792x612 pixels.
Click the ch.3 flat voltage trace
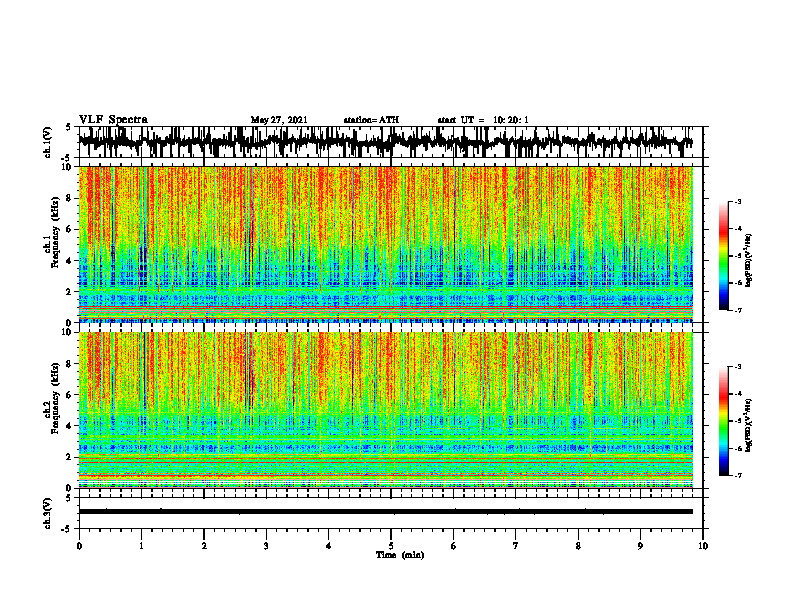tap(386, 512)
